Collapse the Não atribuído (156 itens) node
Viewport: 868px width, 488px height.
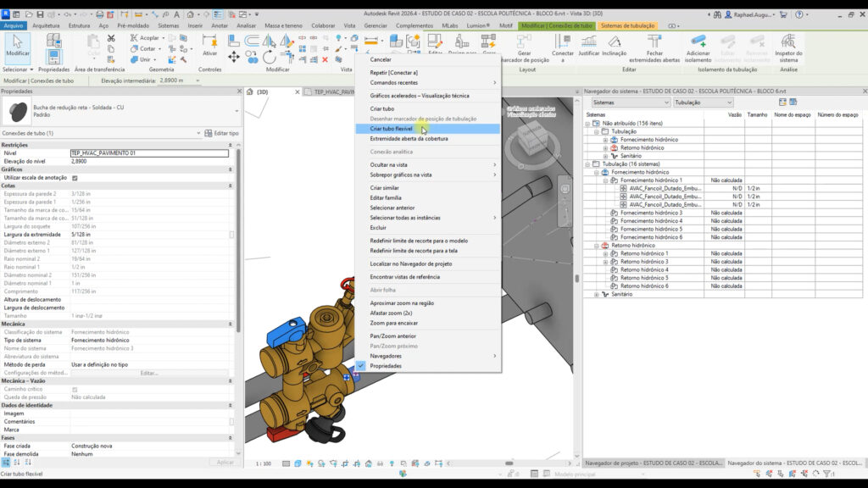click(x=588, y=124)
